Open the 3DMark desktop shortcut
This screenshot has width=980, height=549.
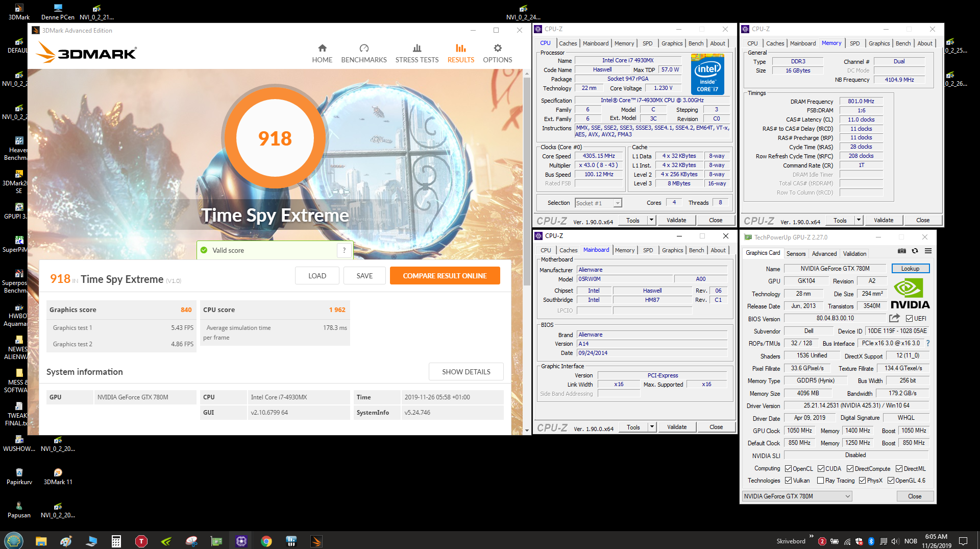click(x=19, y=12)
